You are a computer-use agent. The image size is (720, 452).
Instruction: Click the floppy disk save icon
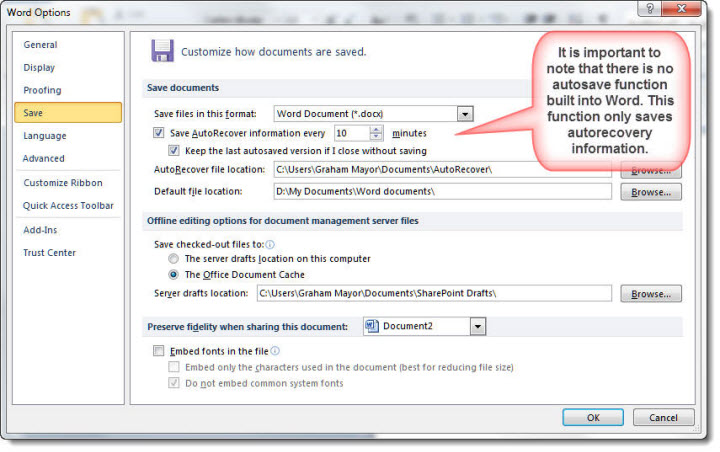point(163,51)
